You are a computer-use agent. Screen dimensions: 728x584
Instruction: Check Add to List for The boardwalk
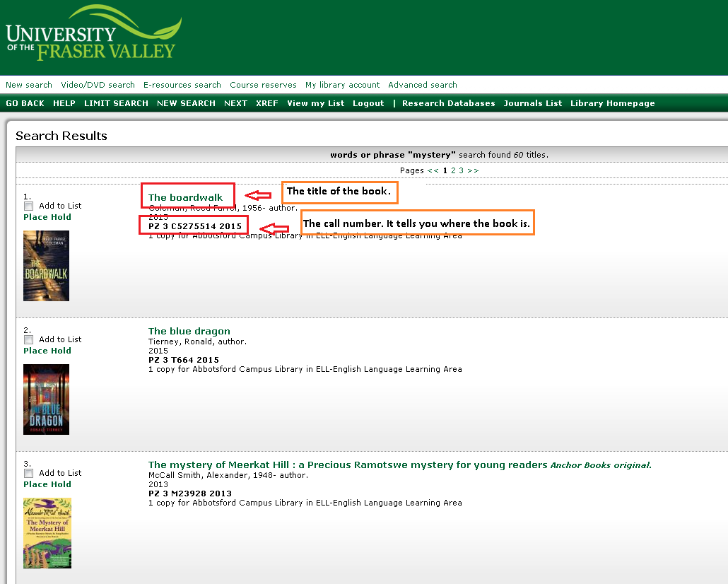[28, 206]
